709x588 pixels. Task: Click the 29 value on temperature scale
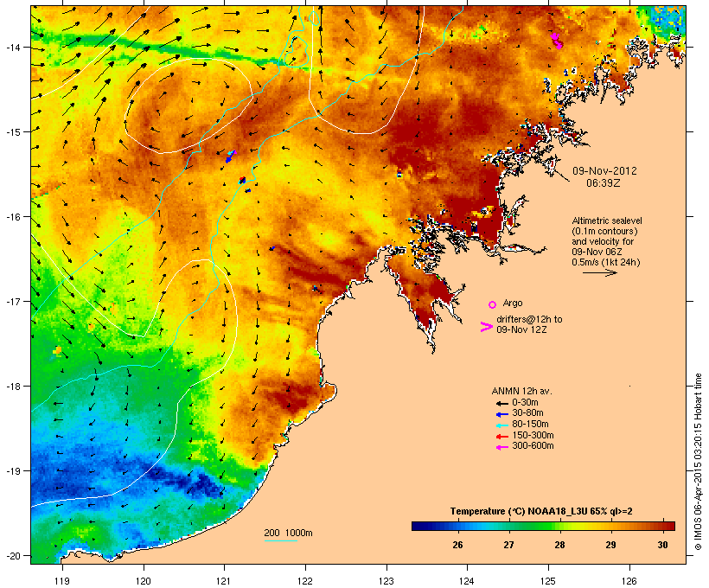click(x=611, y=545)
